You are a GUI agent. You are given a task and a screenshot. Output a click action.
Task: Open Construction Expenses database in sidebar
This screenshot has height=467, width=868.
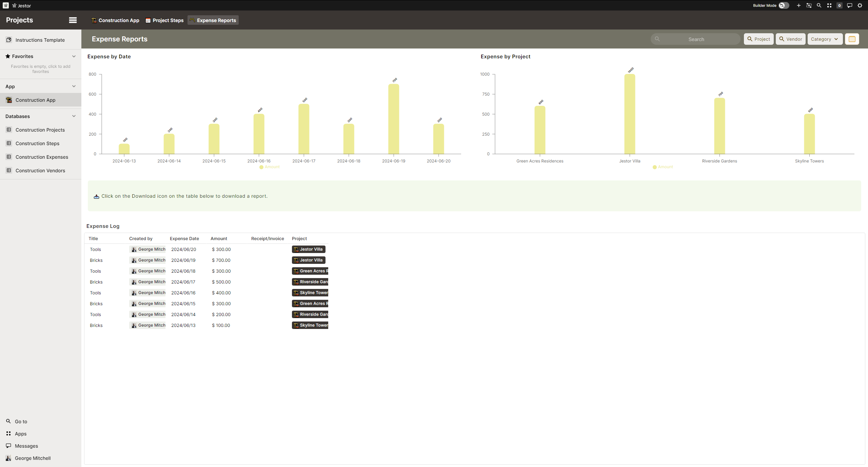[x=42, y=157]
